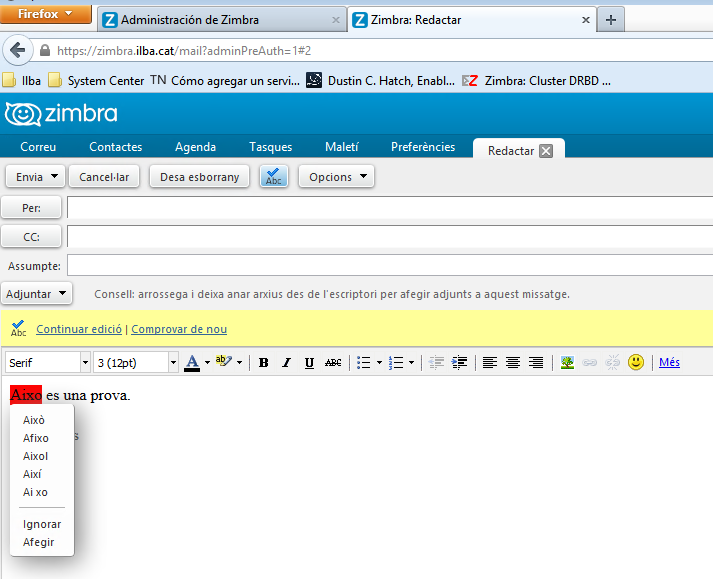Screen dimensions: 713x579
Task: Click the padlock site identity icon
Action: click(45, 50)
